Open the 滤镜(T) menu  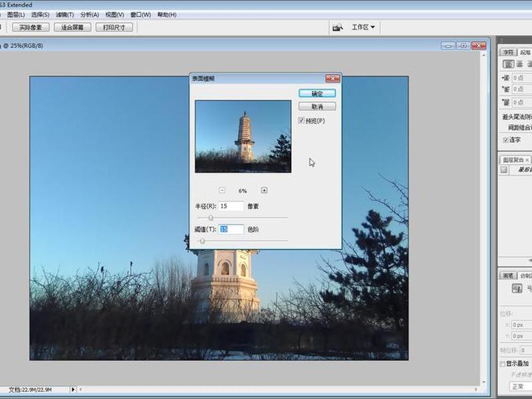click(x=65, y=15)
